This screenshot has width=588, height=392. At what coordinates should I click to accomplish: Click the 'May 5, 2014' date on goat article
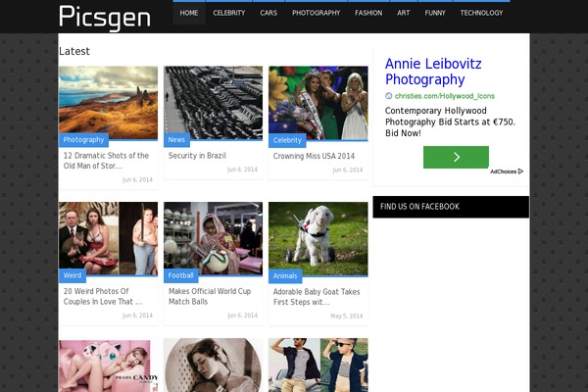pyautogui.click(x=347, y=317)
